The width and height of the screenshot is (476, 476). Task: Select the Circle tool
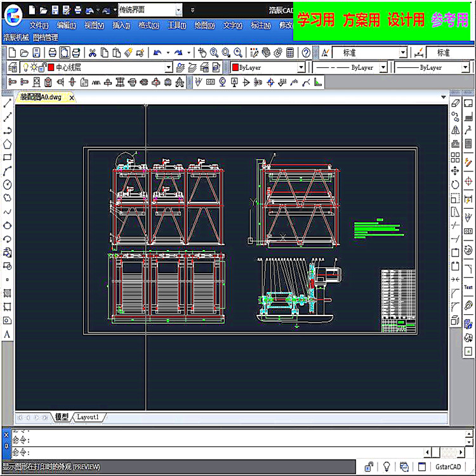pos(7,185)
